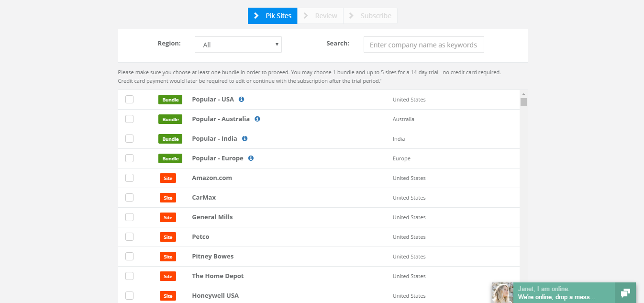This screenshot has height=303, width=644.
Task: Click the Europe region cell
Action: click(401, 158)
